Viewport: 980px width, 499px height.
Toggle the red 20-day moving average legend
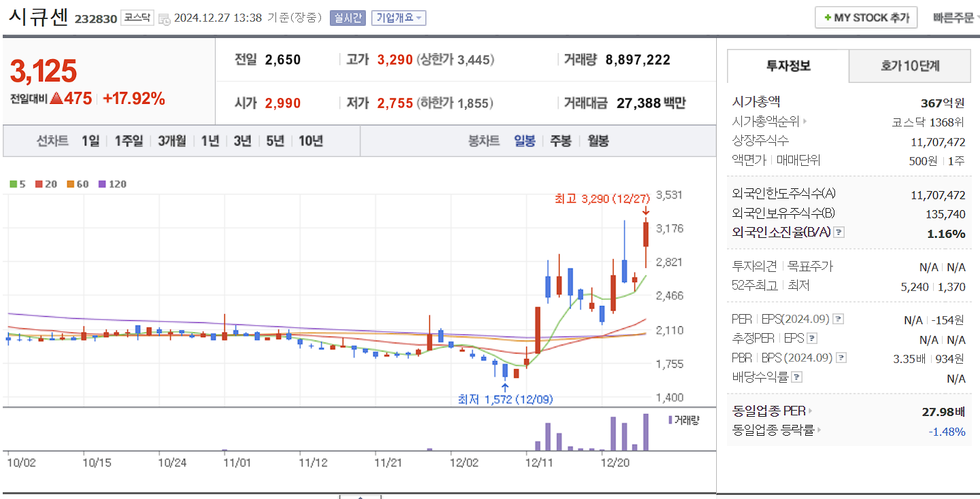point(39,184)
